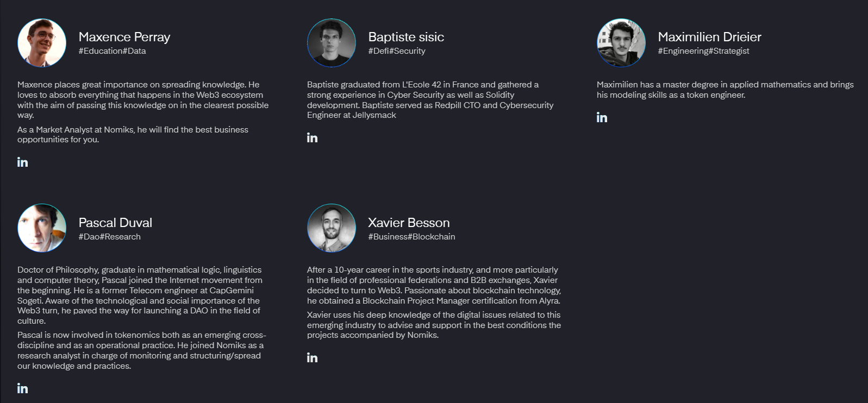Viewport: 868px width, 403px height.
Task: Click the name Pascal Duval
Action: [x=115, y=222]
